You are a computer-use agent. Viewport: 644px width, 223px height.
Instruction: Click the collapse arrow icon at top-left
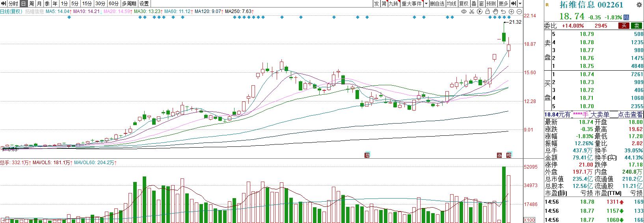point(4,4)
